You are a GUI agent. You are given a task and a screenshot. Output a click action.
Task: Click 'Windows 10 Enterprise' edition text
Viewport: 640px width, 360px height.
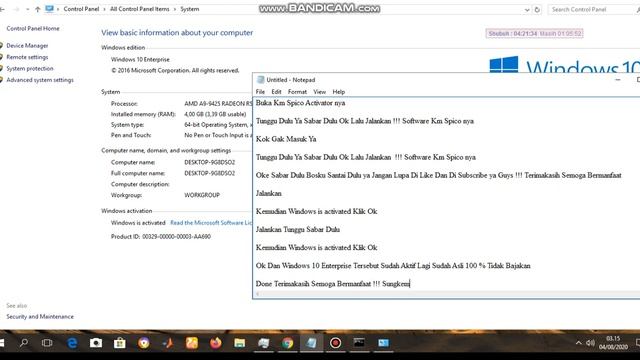click(x=140, y=60)
